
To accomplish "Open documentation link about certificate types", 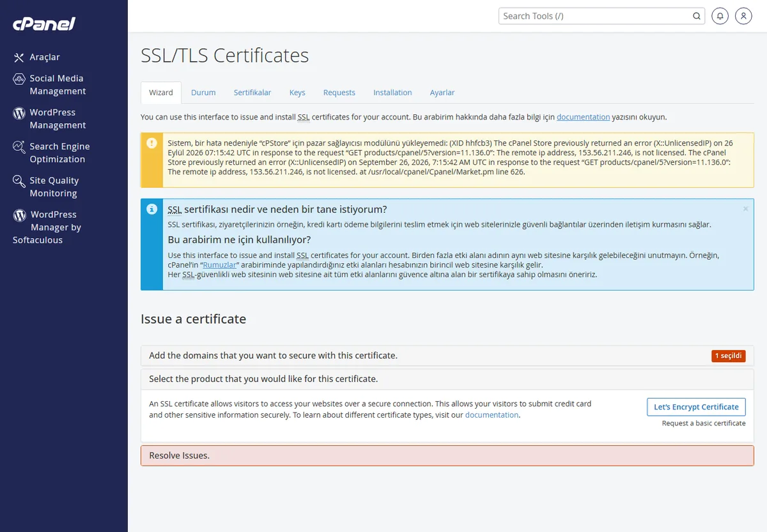I will [x=492, y=415].
